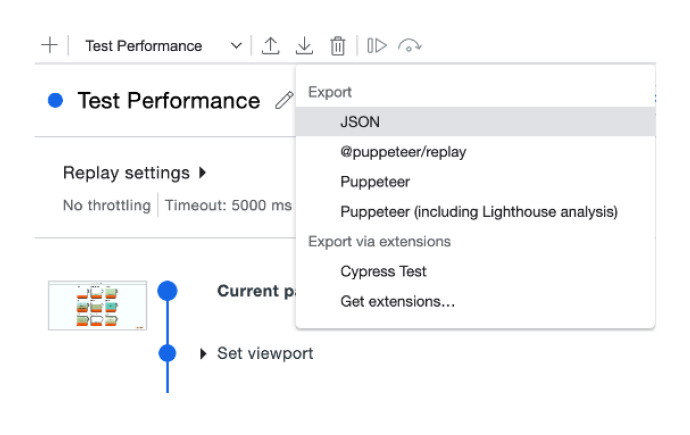Open the Test Performance recording selector dropdown
This screenshot has height=435, width=690.
(163, 46)
